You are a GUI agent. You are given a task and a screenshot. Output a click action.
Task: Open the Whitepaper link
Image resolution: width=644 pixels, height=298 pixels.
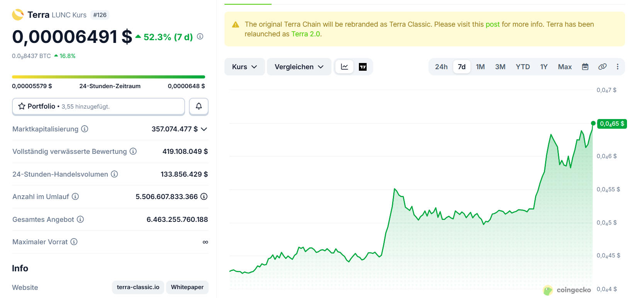point(187,287)
